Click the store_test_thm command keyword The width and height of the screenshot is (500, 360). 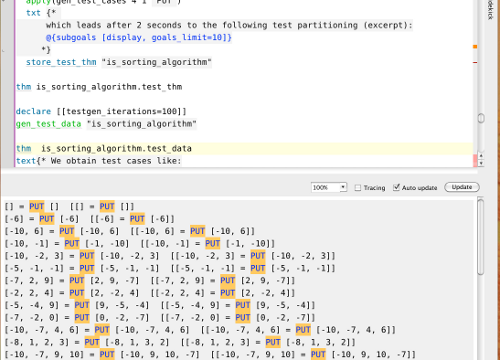[x=61, y=62]
